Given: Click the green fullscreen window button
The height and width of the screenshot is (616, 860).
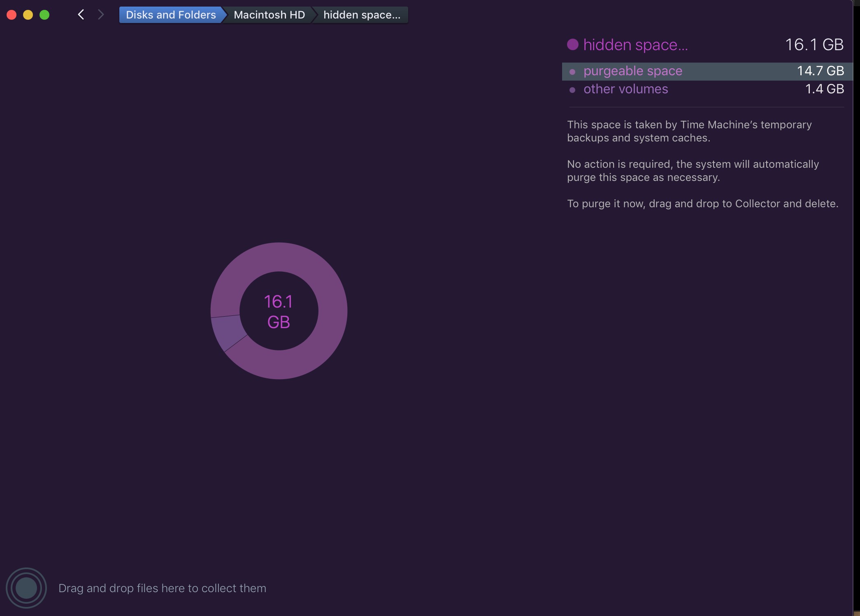Looking at the screenshot, I should point(44,15).
